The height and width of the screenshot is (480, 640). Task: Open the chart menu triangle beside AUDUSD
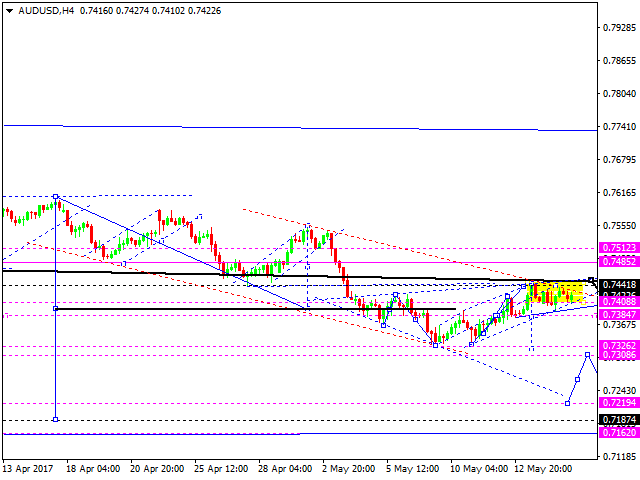9,11
